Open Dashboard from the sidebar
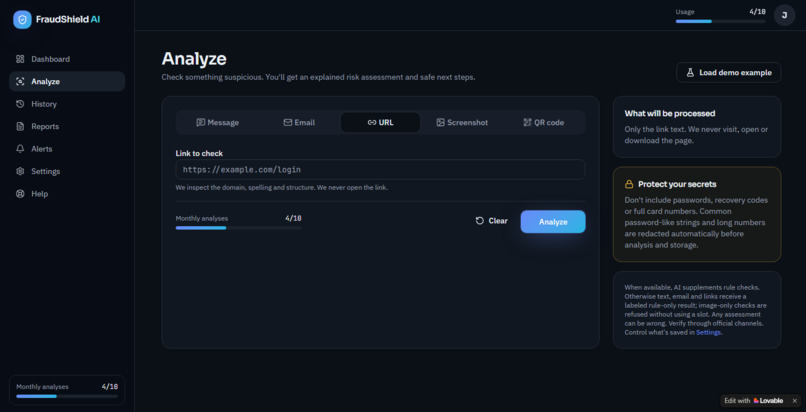The image size is (806, 412). click(67, 59)
